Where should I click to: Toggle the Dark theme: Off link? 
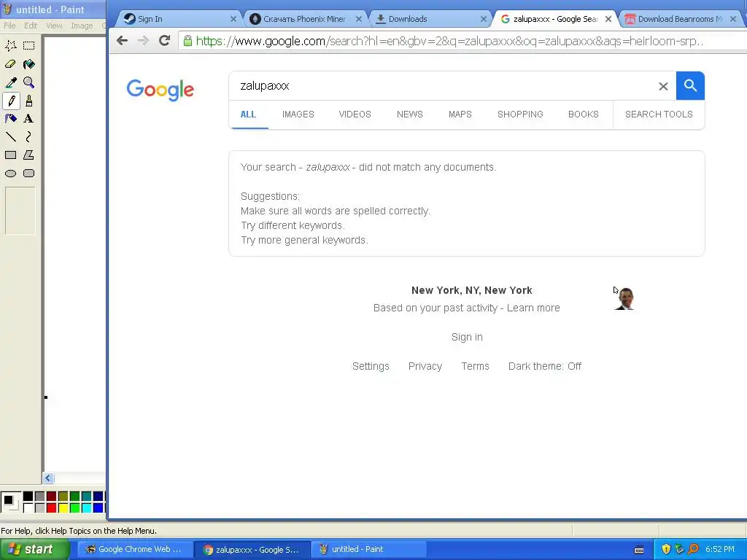tap(544, 366)
